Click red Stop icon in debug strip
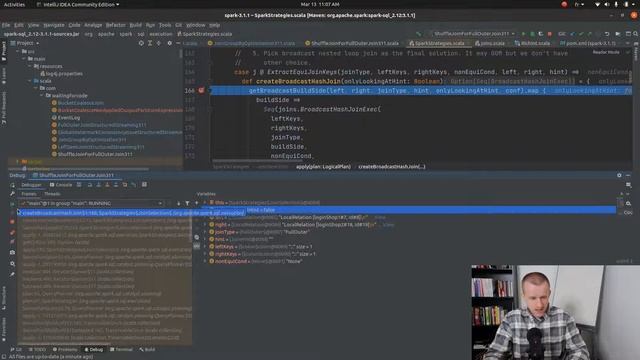This screenshot has height=360, width=640. coord(12,222)
